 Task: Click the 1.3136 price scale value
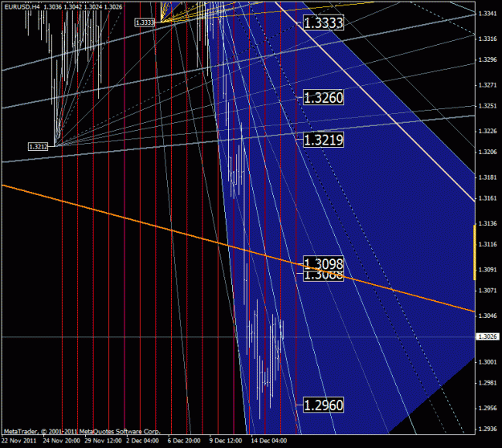pyautogui.click(x=488, y=223)
